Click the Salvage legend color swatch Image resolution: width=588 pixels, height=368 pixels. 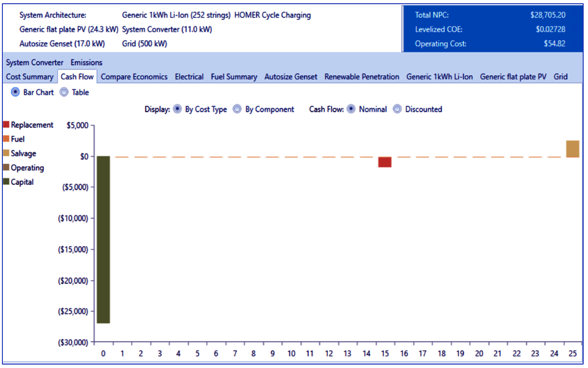coord(6,153)
